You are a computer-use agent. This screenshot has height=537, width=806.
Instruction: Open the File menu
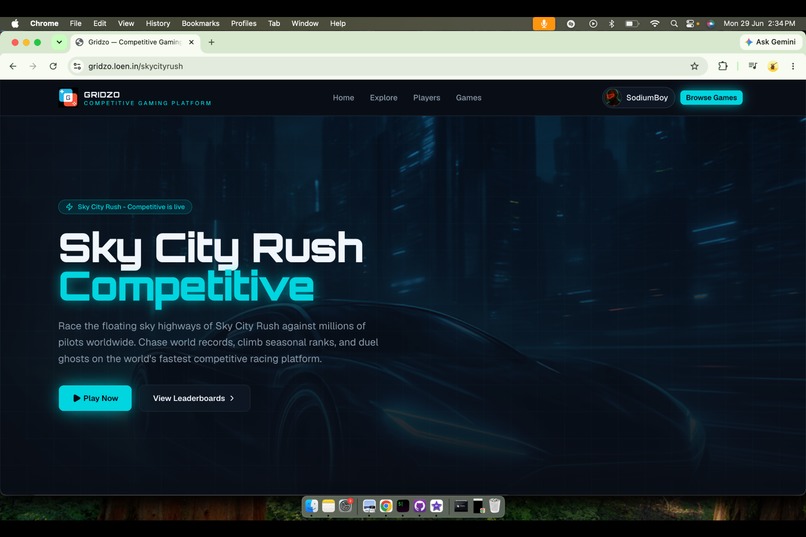tap(76, 24)
